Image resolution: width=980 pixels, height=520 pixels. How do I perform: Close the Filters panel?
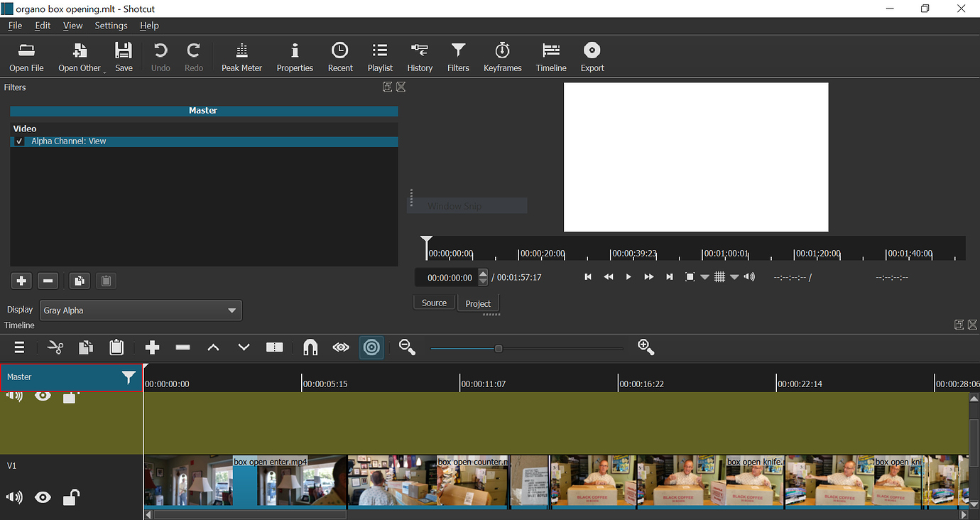pyautogui.click(x=401, y=87)
